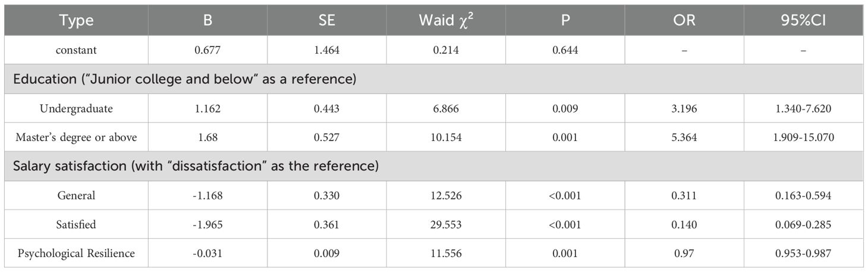The width and height of the screenshot is (868, 272).
Task: Click the "Psychological Resilience" row label
Action: coord(77,253)
